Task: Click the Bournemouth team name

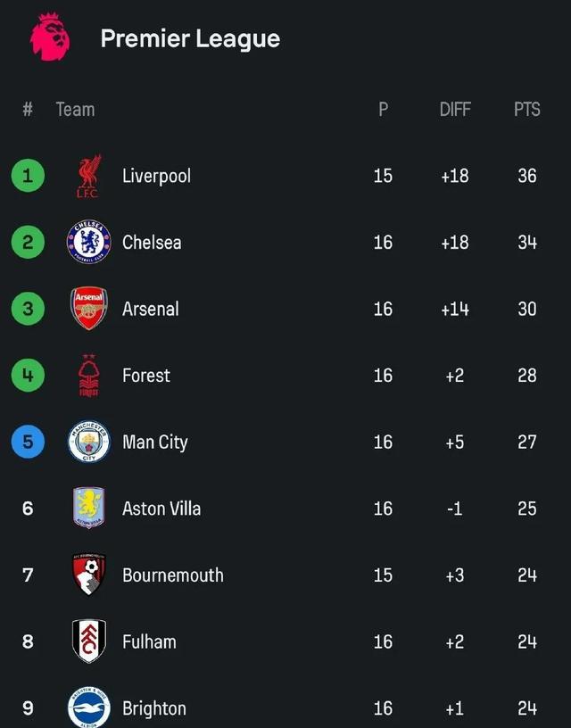Action: 173,575
